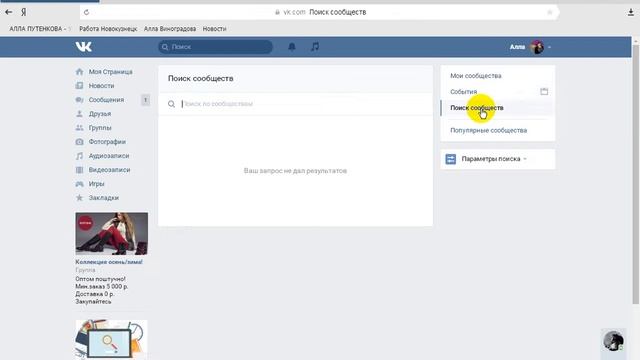Click the sliders icon of Параметры поиска
Viewport: 640px width, 360px height.
point(451,159)
